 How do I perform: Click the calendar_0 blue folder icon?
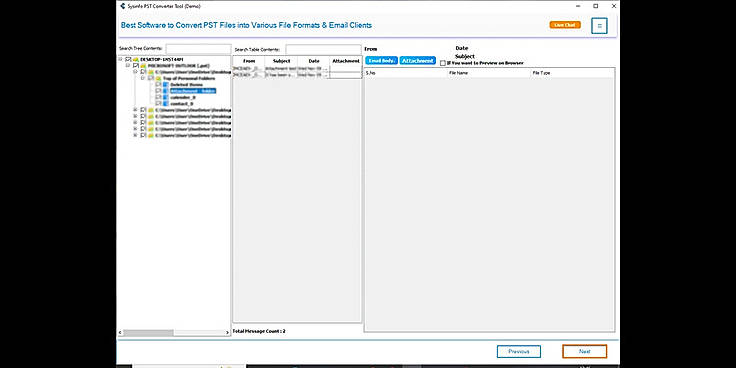[x=165, y=97]
